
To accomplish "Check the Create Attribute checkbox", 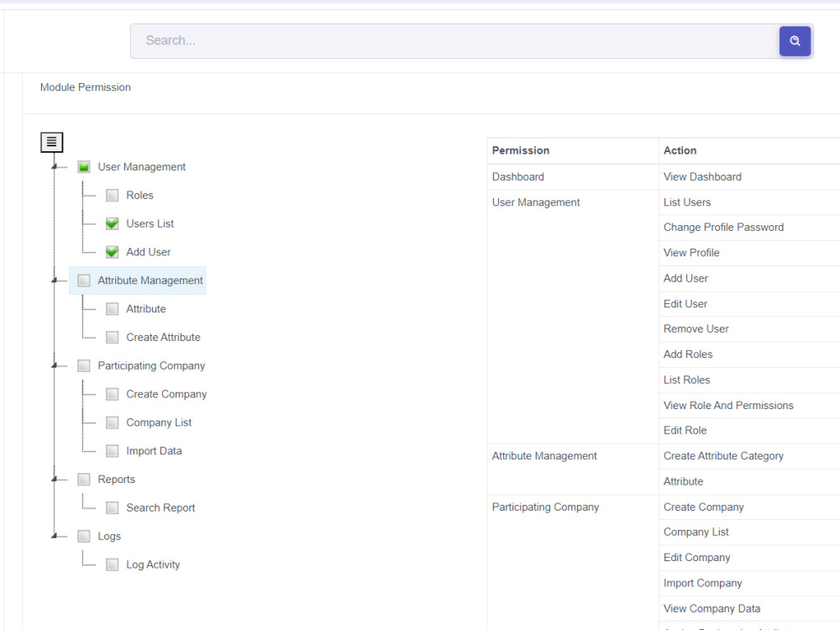I will 112,338.
